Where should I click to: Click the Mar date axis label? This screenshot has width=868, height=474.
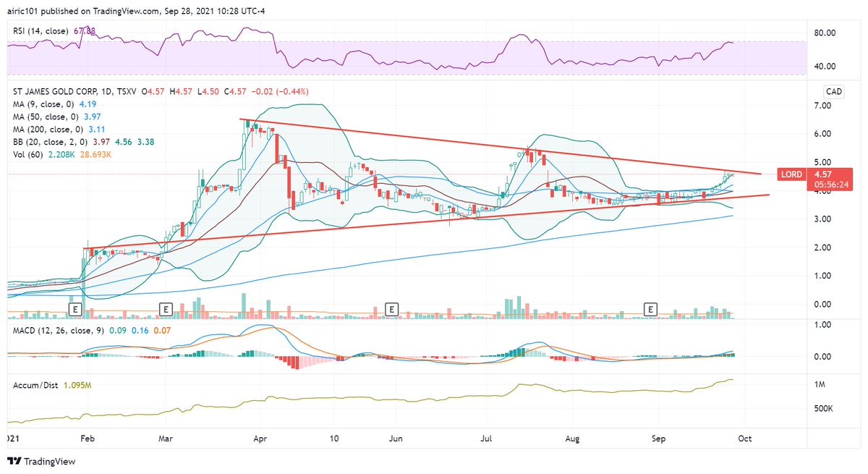point(167,439)
